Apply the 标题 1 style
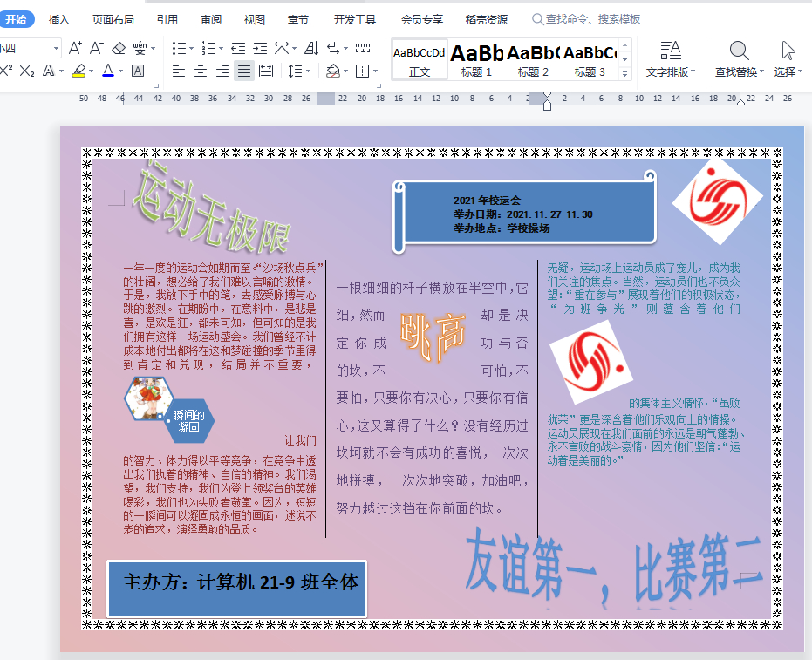Image resolution: width=812 pixels, height=660 pixels. [x=476, y=59]
